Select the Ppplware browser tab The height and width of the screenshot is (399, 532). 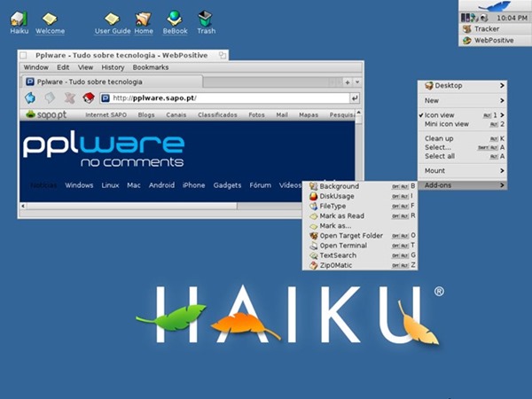click(113, 82)
